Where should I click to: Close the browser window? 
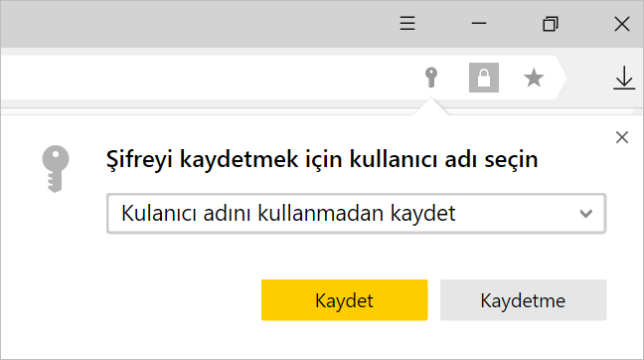pyautogui.click(x=622, y=24)
